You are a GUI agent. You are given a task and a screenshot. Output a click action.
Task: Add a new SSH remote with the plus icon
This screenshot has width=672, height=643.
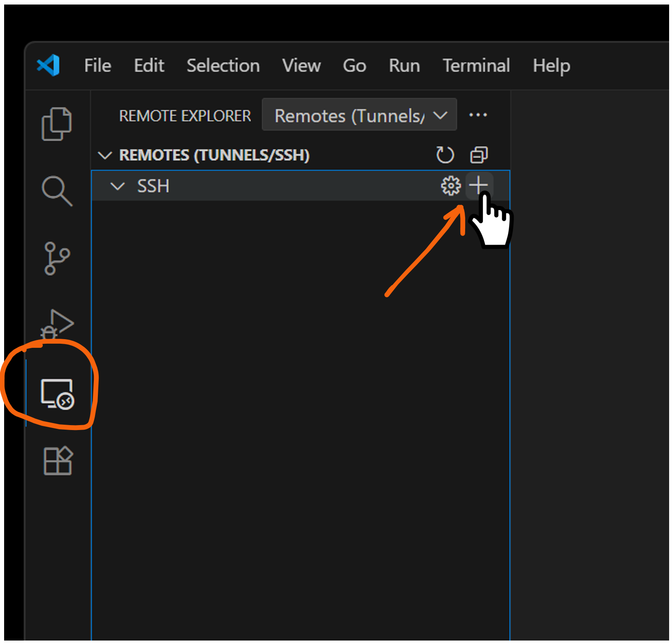pos(479,185)
